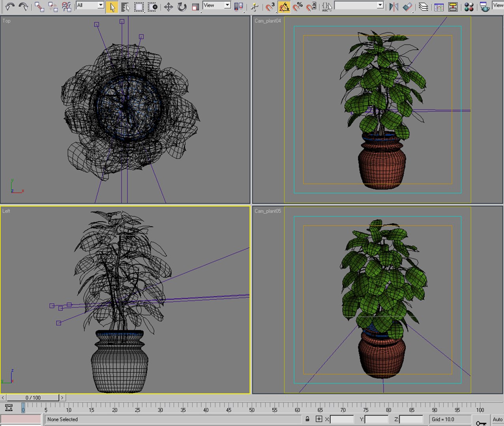Click the Y coordinate field
Viewport: 504px width, 426px height.
tap(377, 419)
